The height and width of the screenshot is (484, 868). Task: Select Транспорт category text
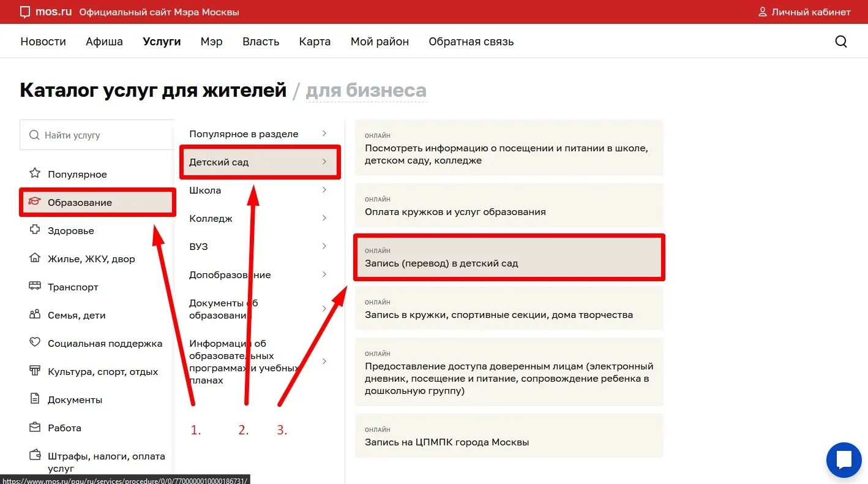pos(73,287)
